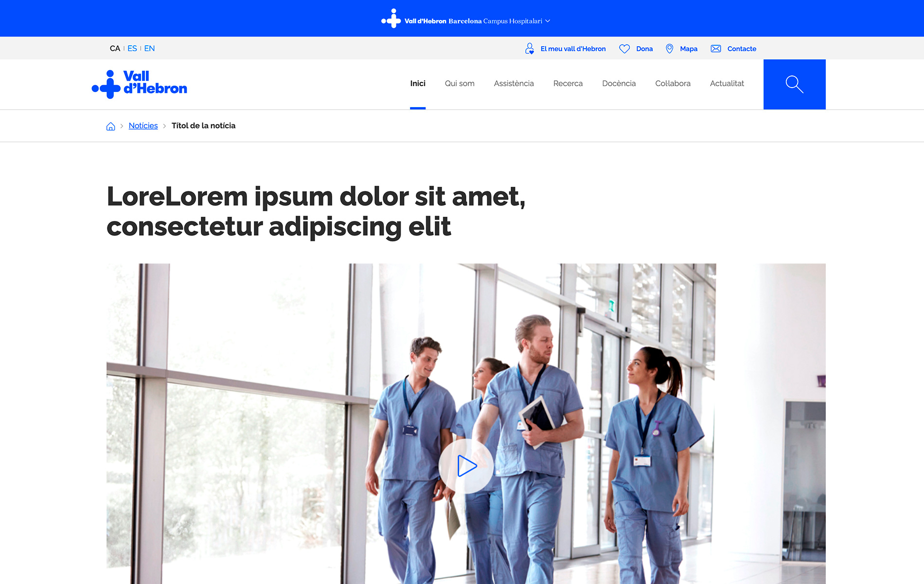The image size is (924, 584).
Task: Click the envelope Contacte icon
Action: coord(715,49)
